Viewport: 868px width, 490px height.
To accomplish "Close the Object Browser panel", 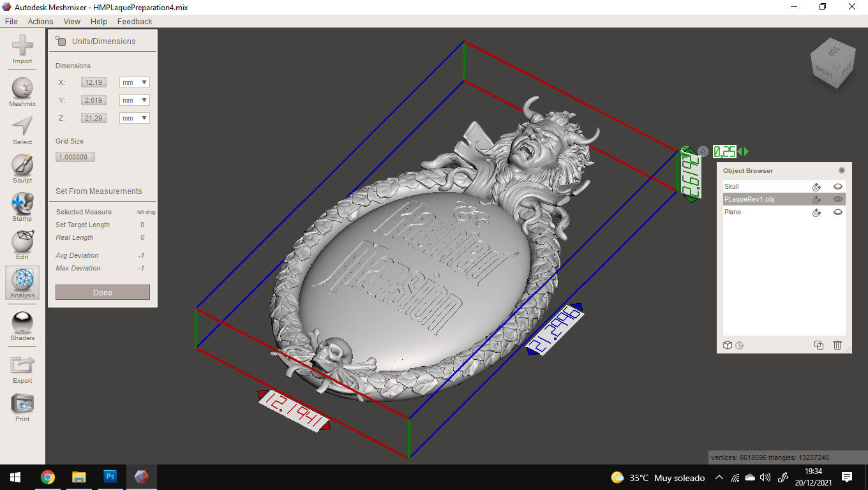I will click(842, 170).
